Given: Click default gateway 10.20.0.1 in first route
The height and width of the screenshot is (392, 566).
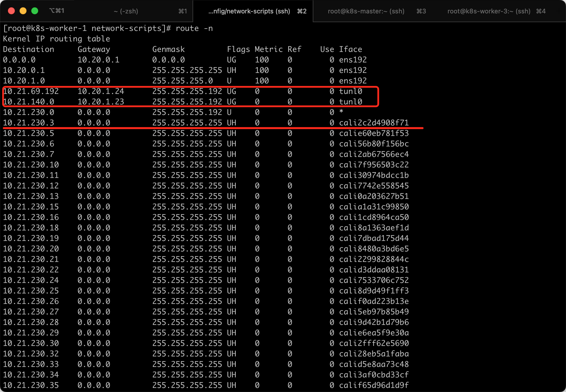Looking at the screenshot, I should coord(98,60).
